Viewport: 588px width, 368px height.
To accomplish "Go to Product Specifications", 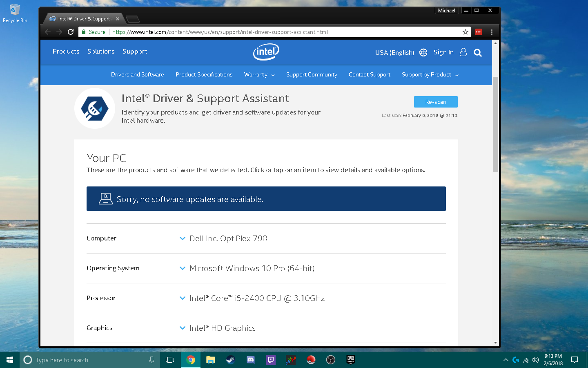I will [x=204, y=74].
